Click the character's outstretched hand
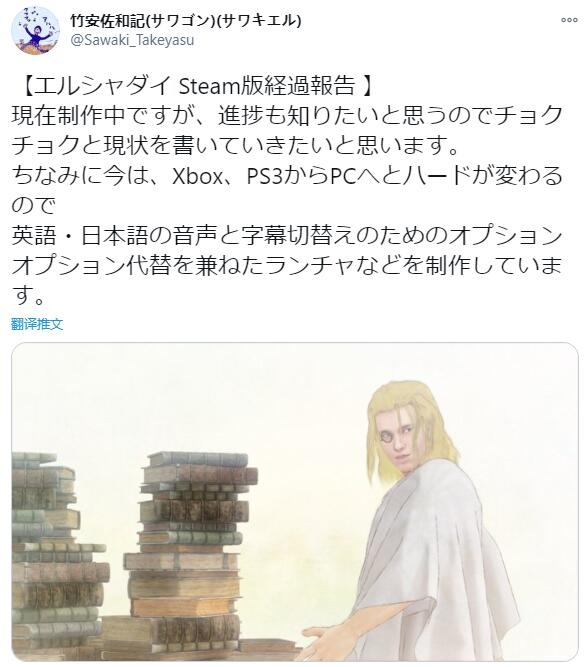 [x=325, y=642]
